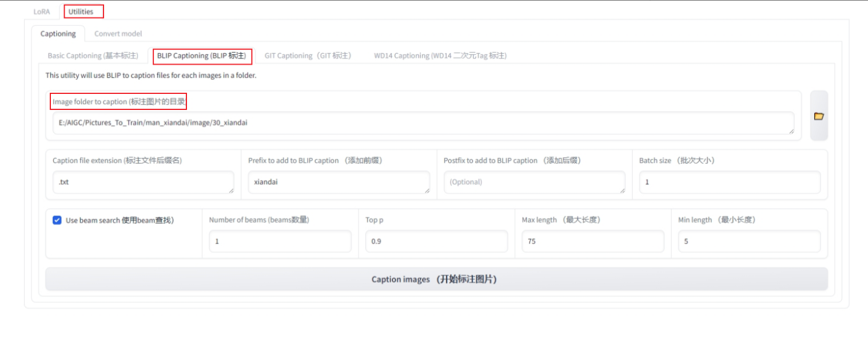Toggle the Use beam search checkbox
This screenshot has height=355, width=868.
point(57,220)
